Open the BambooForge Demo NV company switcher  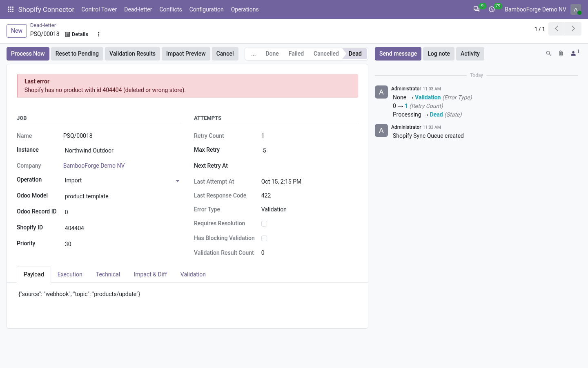click(535, 9)
